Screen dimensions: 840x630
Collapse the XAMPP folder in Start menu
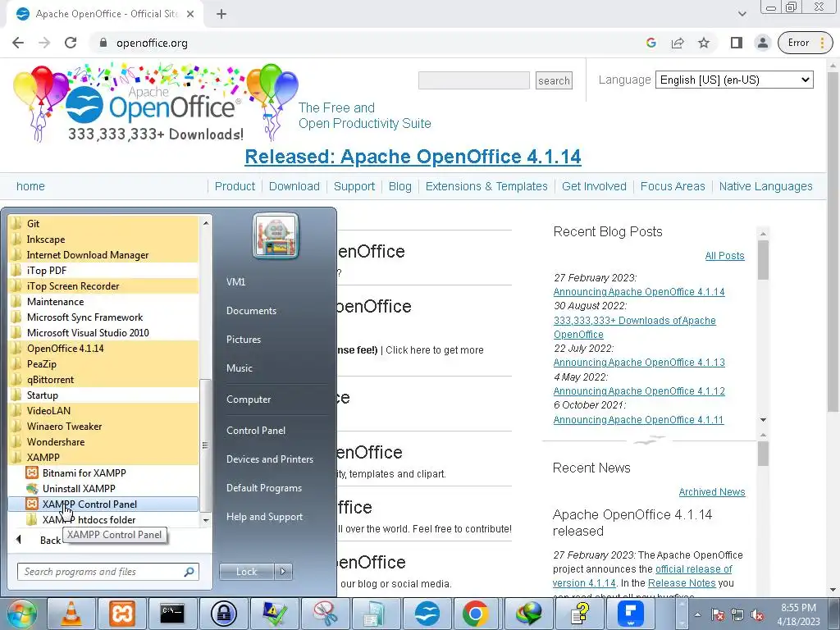(103, 458)
